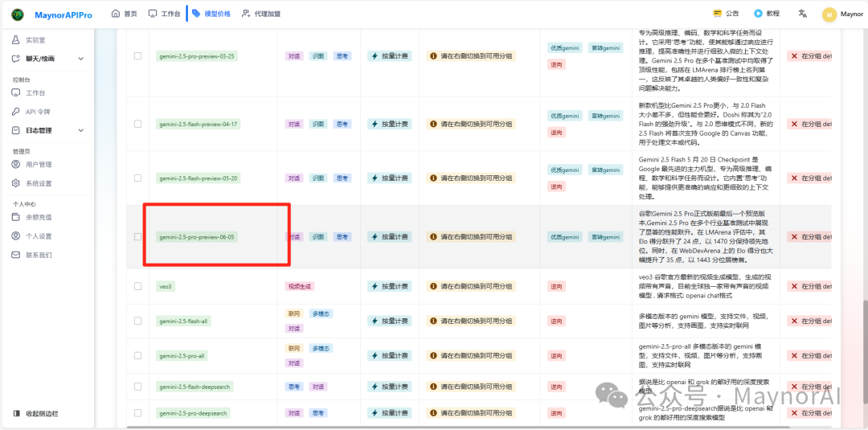Click 识图 tag in gemini-2.5-flash-preview-05-20 row
Screen dimensions: 868x430
click(x=317, y=178)
